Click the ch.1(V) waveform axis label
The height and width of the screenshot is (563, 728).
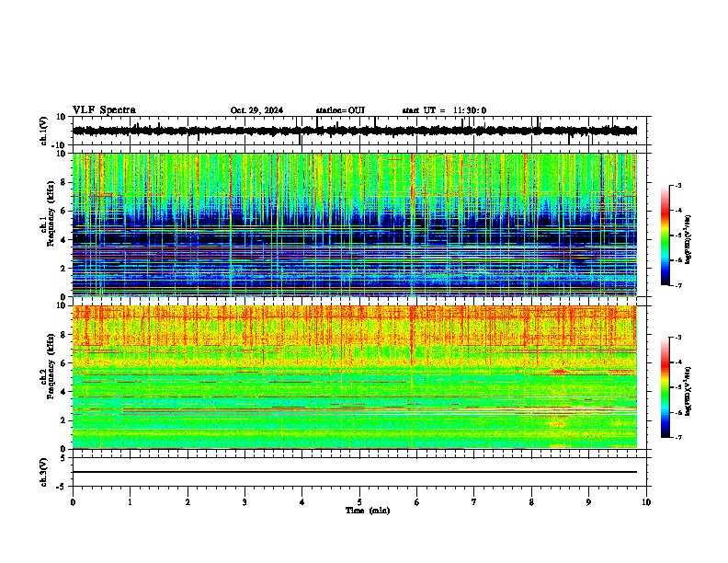[44, 131]
